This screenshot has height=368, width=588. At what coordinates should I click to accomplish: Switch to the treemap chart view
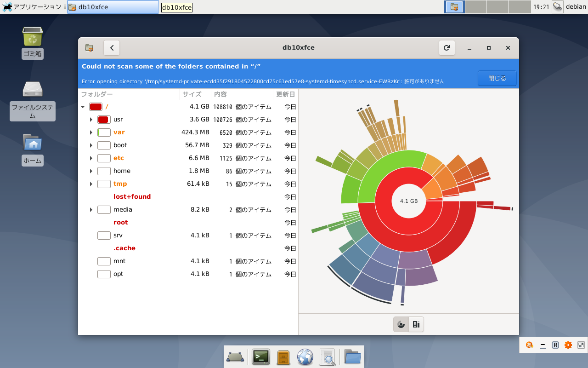416,324
